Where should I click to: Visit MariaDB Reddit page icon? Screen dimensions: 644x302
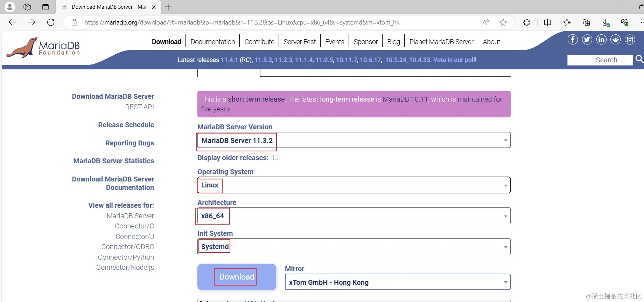pos(616,40)
